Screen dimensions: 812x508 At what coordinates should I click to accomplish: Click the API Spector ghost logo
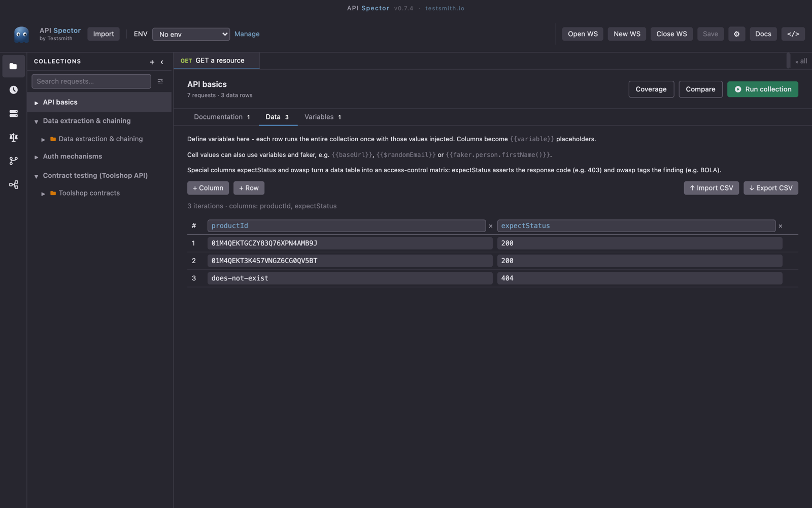click(x=21, y=34)
